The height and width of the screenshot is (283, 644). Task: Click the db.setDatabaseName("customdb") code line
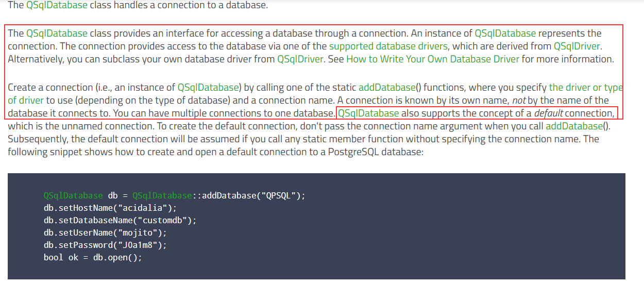120,221
